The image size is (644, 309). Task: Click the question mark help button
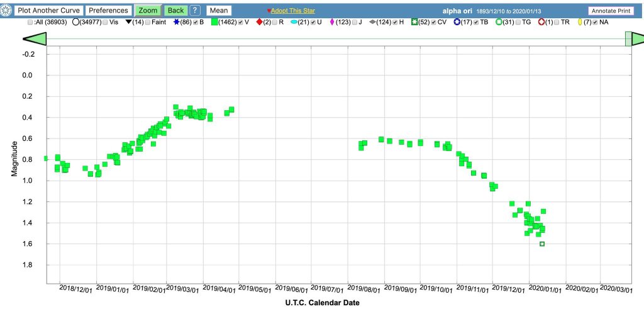coord(195,11)
